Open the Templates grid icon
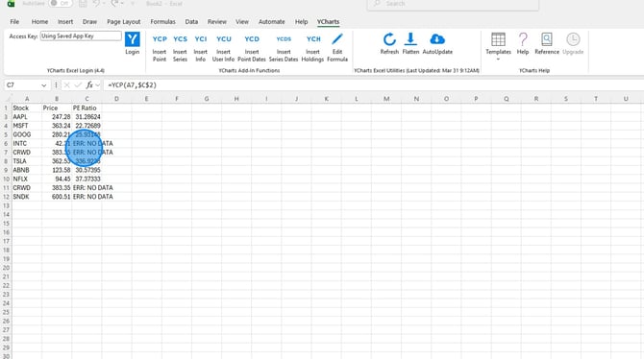The height and width of the screenshot is (359, 644). coord(498,39)
